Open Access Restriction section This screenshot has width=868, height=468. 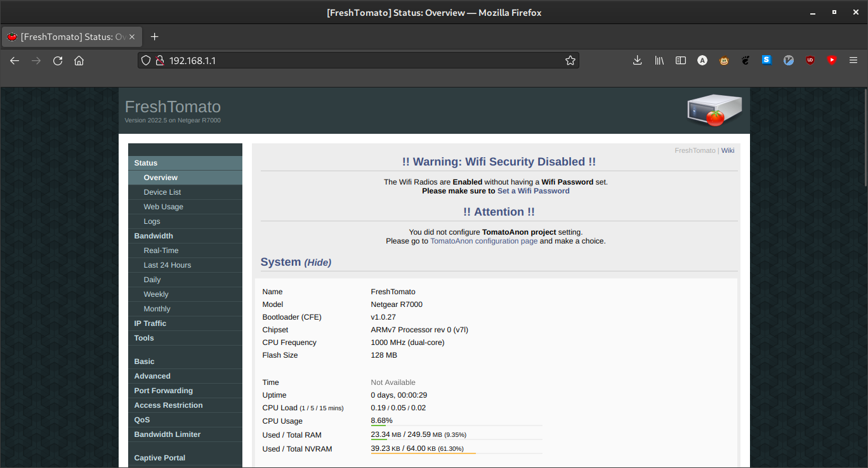pyautogui.click(x=185, y=405)
